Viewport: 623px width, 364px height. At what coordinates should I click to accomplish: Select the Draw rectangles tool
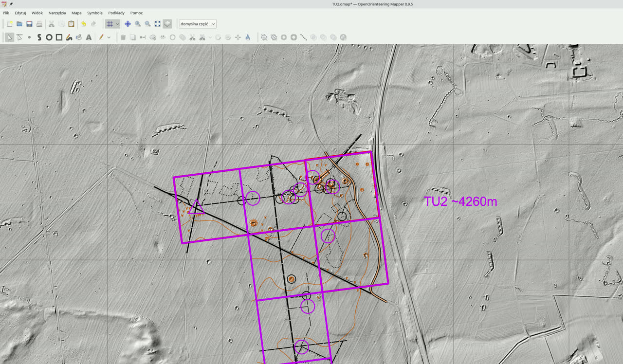pos(59,37)
